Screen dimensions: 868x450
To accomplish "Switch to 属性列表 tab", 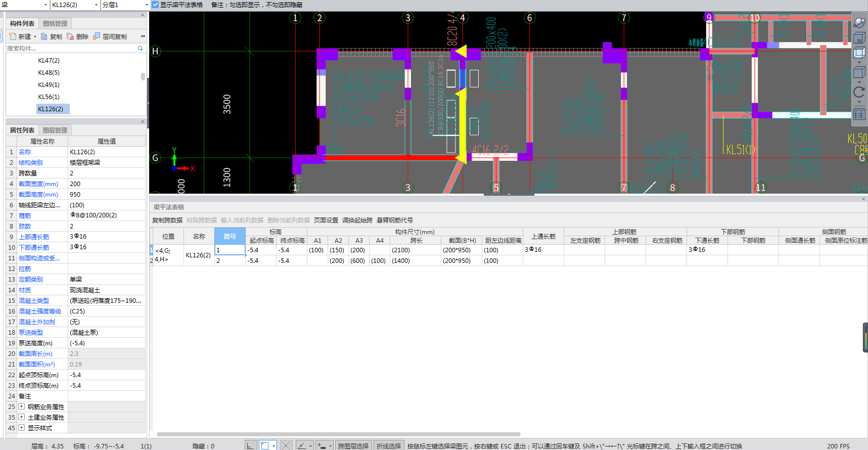I will 22,130.
